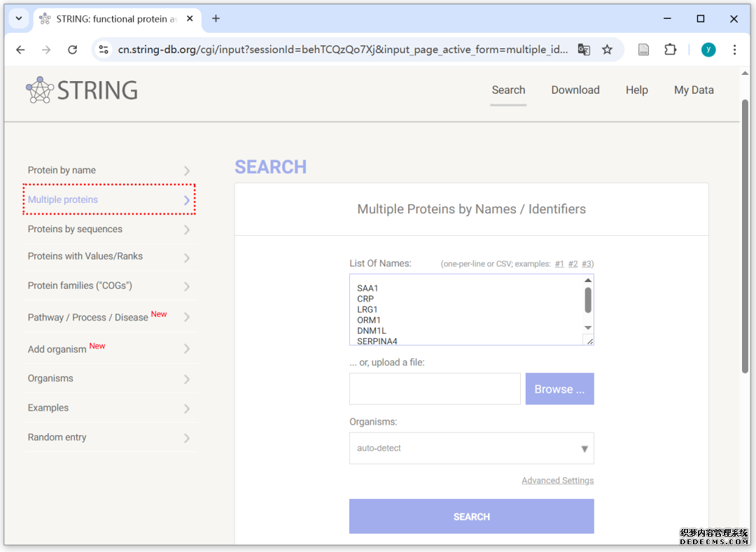Click the STRING logo icon
Screen dimensions: 756x552
(40, 90)
